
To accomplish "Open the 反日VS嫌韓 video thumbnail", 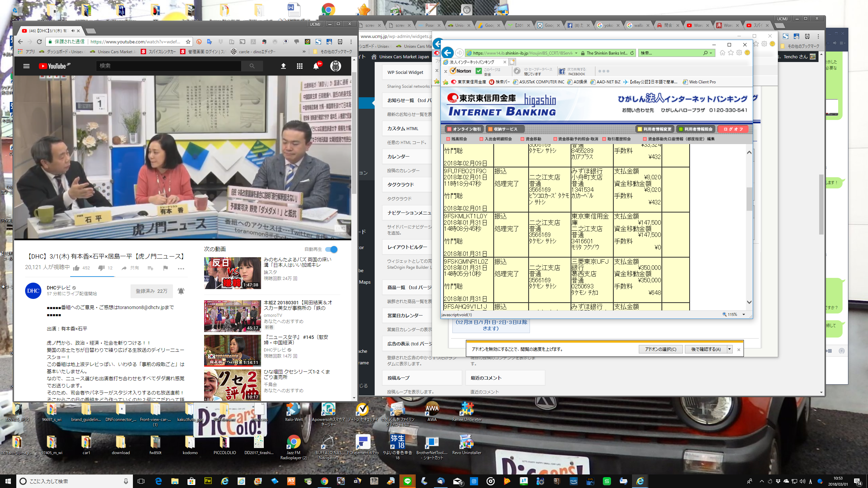I will (232, 273).
